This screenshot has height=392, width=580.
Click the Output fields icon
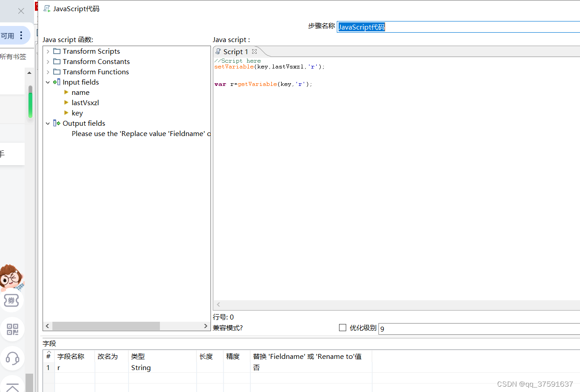point(57,123)
